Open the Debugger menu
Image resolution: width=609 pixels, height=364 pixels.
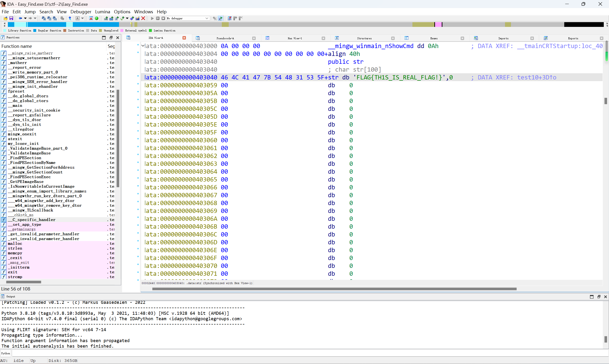[81, 11]
